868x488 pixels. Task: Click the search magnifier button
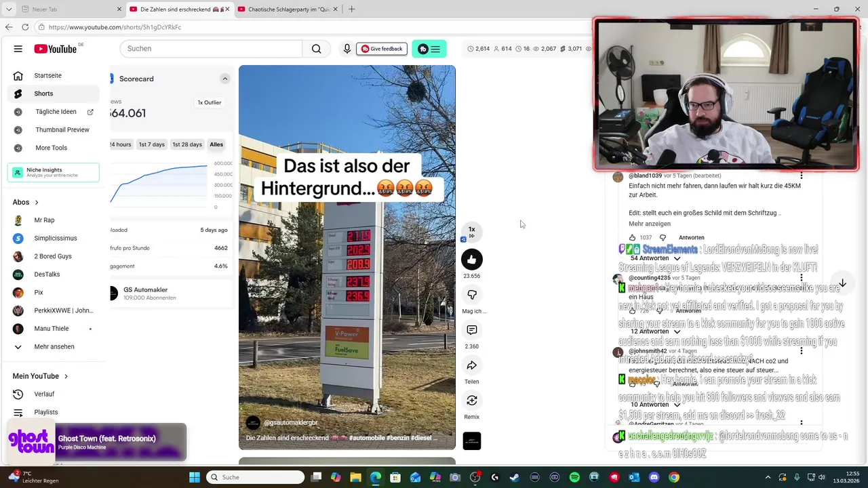click(317, 49)
